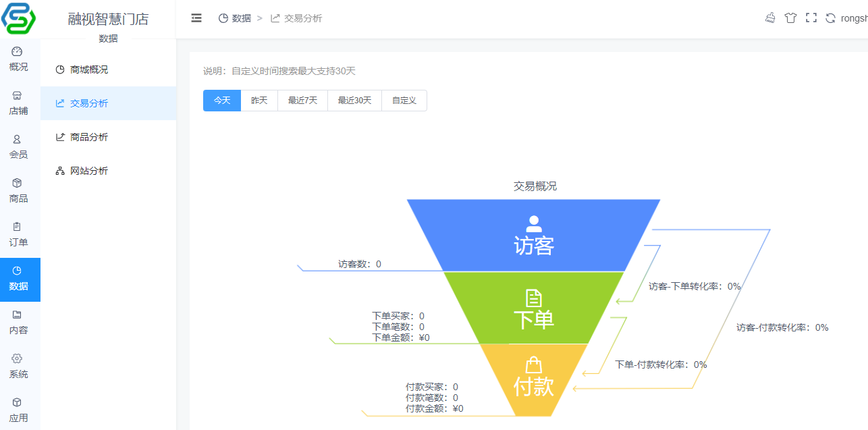Click 访客-下单转化率：0% label
This screenshot has width=868, height=430.
(695, 286)
